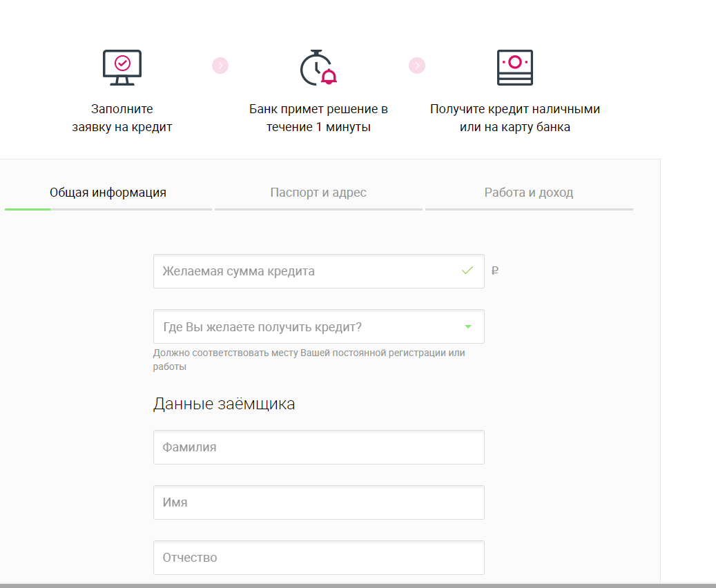This screenshot has width=716, height=588.
Task: Click the green progress bar under 'Общая информация'
Action: coord(28,208)
